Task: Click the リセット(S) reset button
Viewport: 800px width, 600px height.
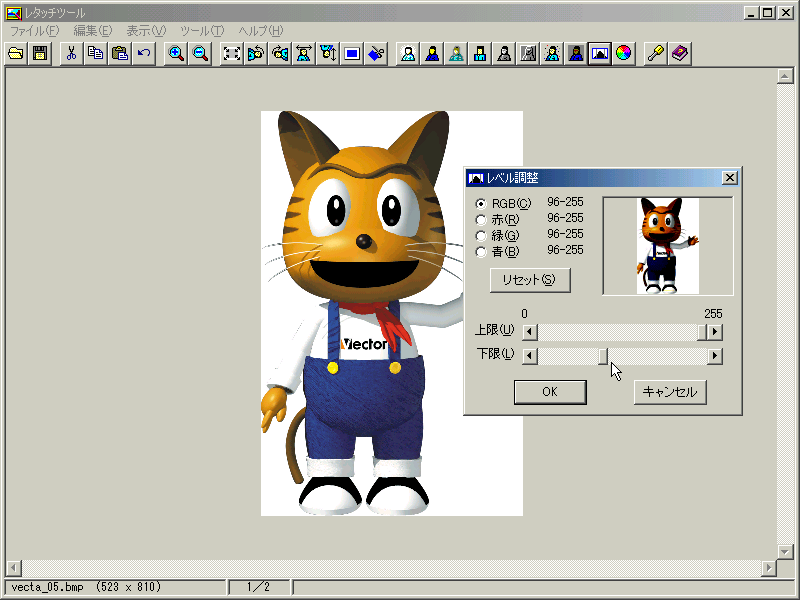Action: coord(530,280)
